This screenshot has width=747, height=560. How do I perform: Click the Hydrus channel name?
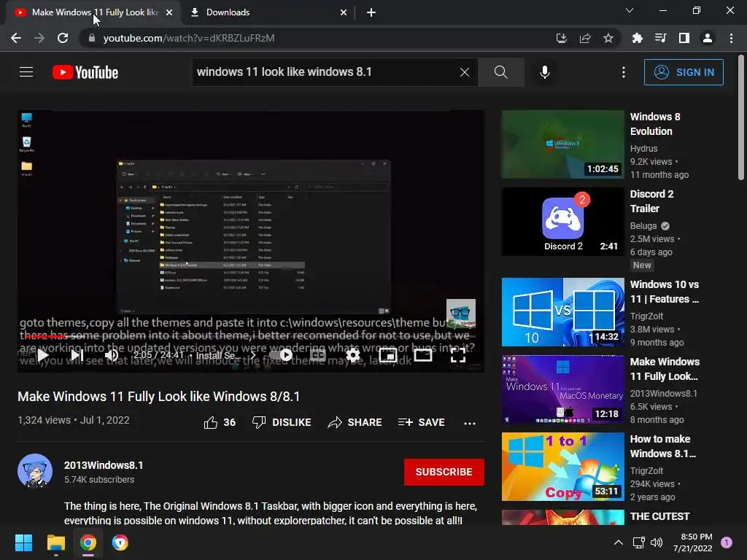(643, 149)
